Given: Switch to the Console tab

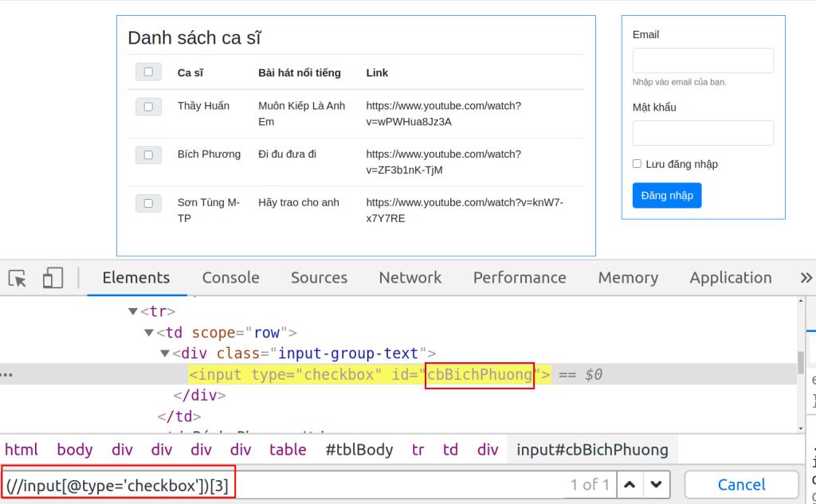Looking at the screenshot, I should [x=230, y=278].
